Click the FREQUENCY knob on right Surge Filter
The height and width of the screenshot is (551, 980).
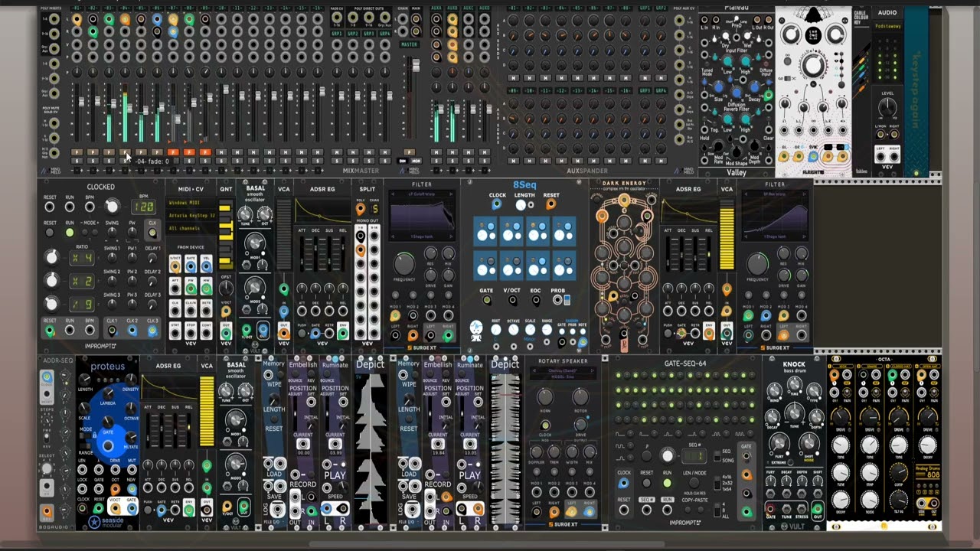[x=757, y=265]
